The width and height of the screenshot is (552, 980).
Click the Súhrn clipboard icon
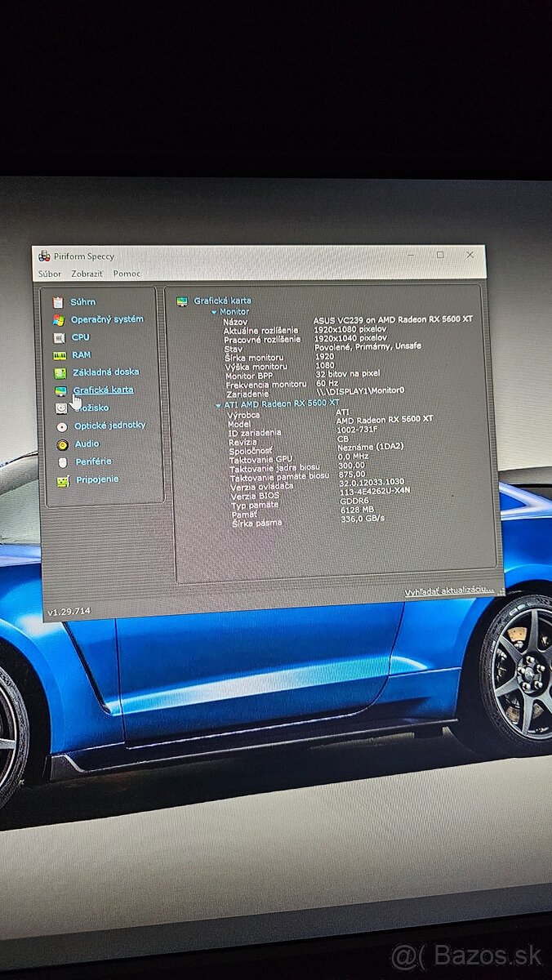tap(57, 302)
